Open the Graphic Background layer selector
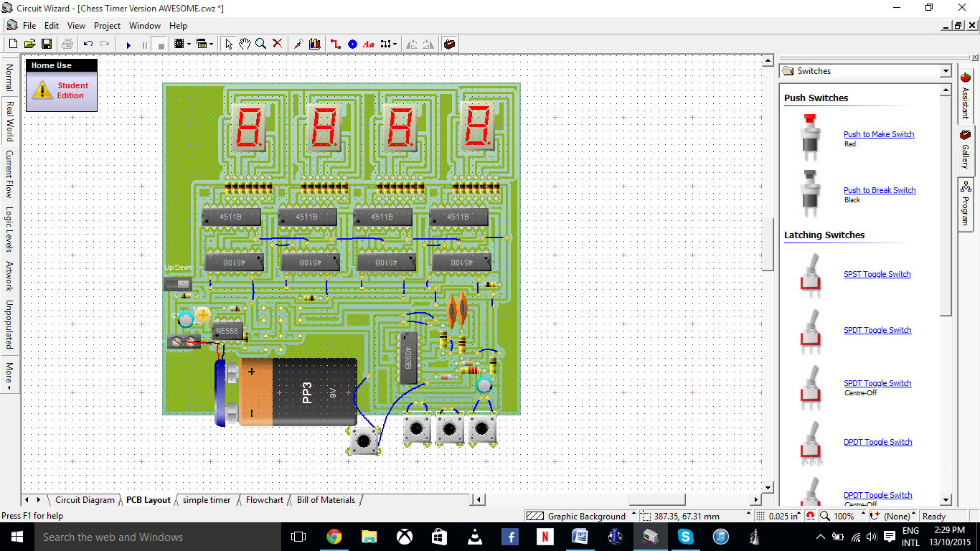The image size is (980, 551). pyautogui.click(x=581, y=516)
